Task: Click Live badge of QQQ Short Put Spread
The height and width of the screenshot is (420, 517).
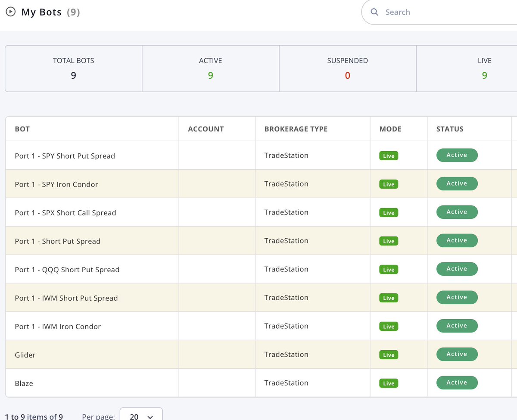Action: (389, 270)
